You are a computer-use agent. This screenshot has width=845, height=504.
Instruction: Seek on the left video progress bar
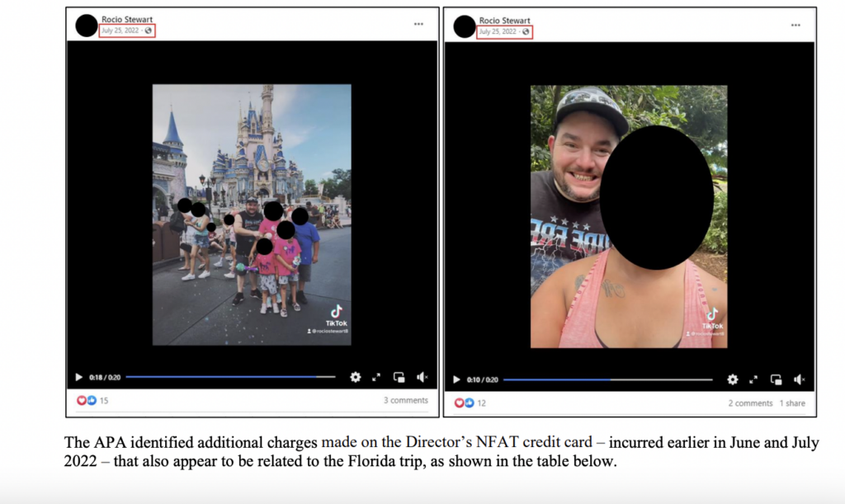[230, 377]
